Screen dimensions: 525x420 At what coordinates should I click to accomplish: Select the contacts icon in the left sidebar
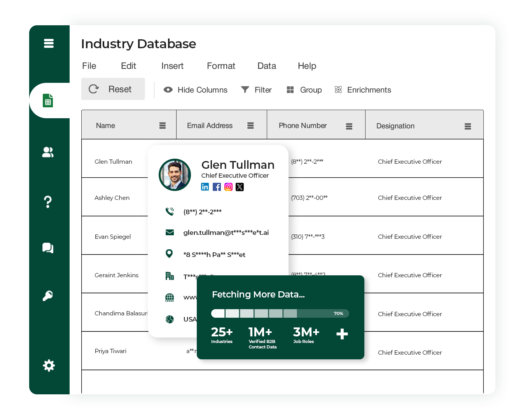point(47,152)
